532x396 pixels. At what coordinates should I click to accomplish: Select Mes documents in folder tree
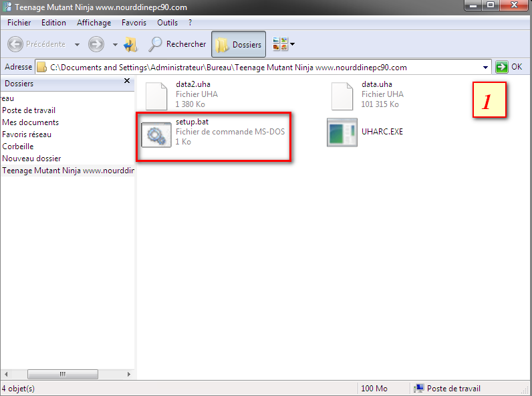[31, 122]
